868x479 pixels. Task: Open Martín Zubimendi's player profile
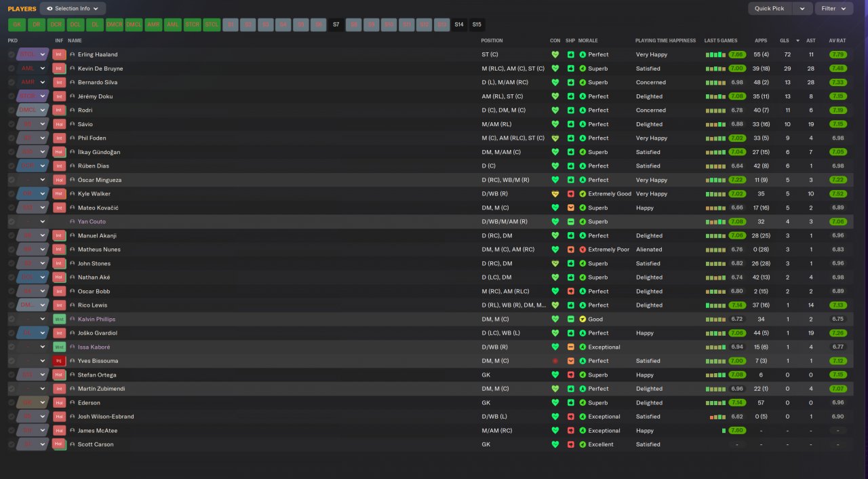click(102, 389)
